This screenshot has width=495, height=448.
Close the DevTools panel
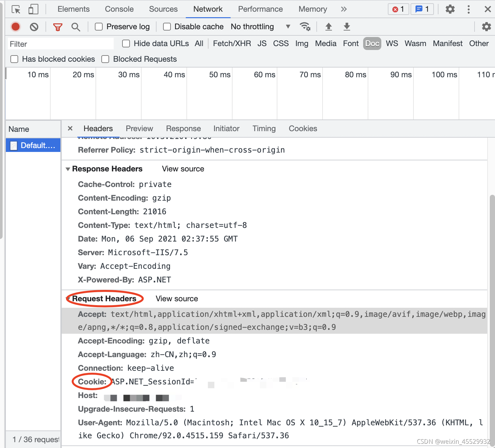coord(488,9)
